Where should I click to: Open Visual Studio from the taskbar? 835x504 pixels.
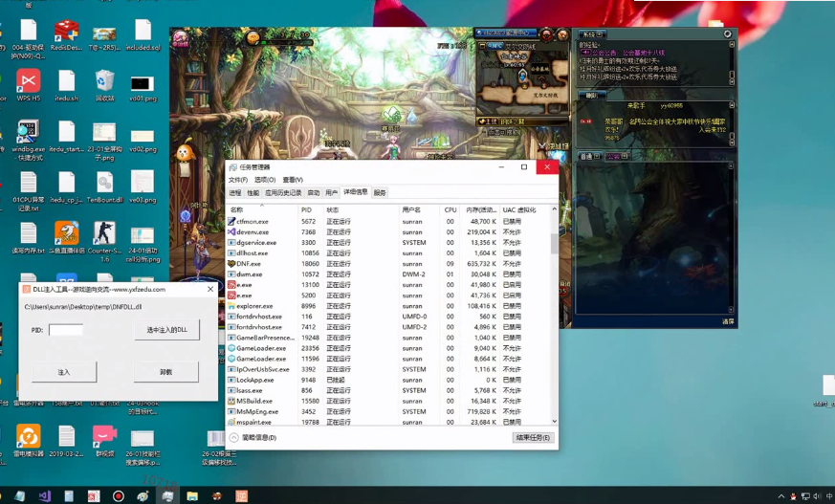pyautogui.click(x=44, y=496)
